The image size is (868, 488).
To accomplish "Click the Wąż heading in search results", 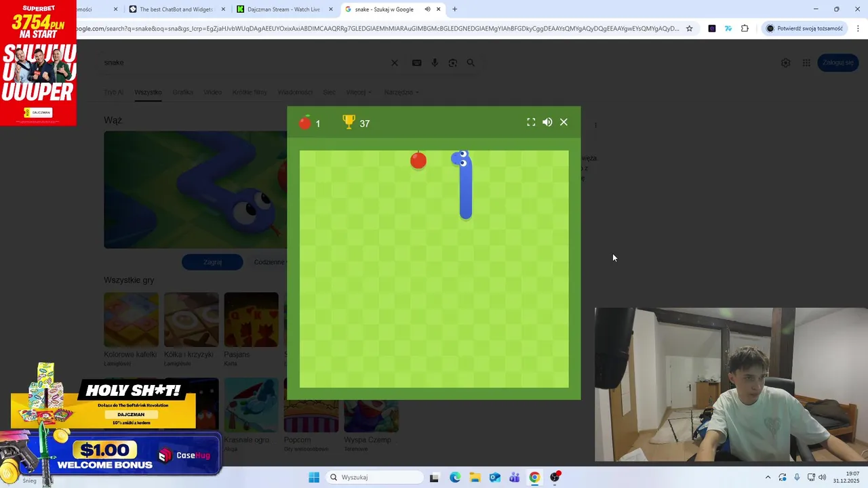I will 113,121.
